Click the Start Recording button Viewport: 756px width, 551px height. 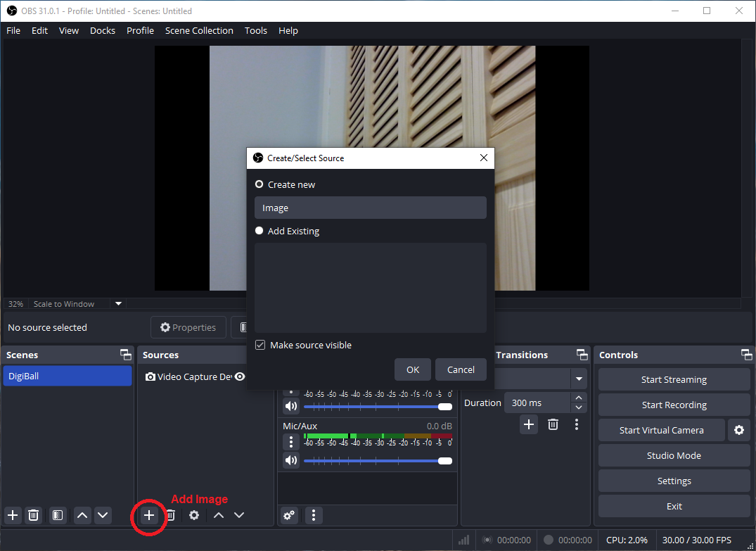click(674, 405)
